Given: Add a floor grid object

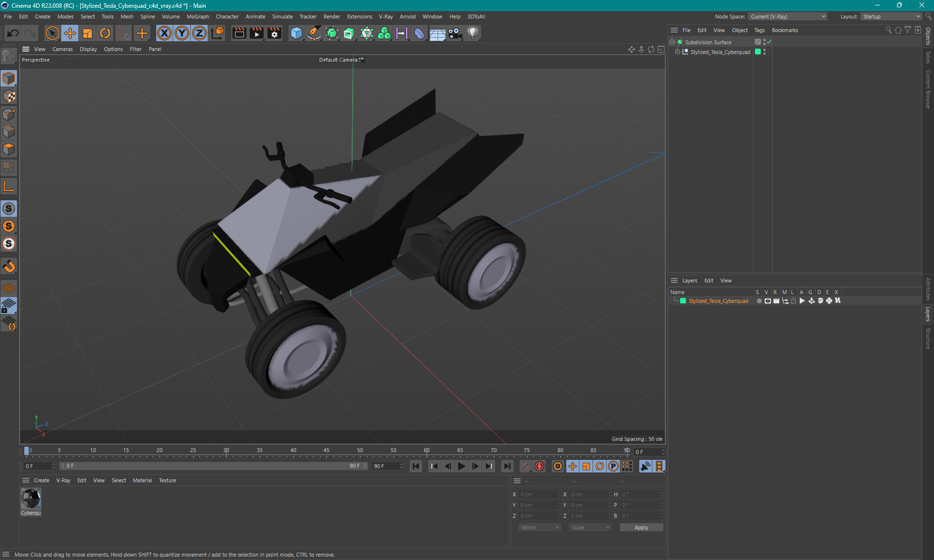Looking at the screenshot, I should [437, 33].
